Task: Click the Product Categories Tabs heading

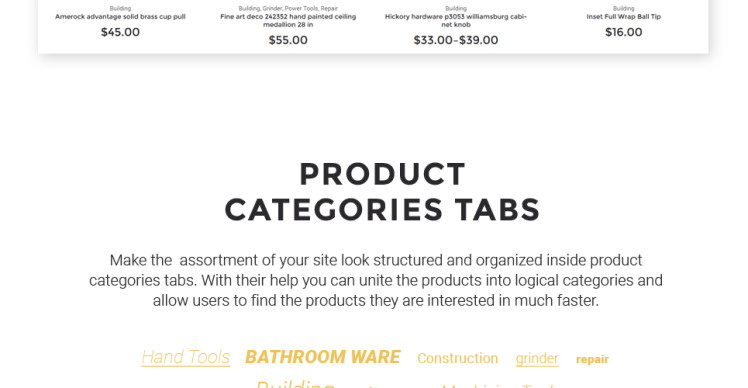Action: point(382,192)
